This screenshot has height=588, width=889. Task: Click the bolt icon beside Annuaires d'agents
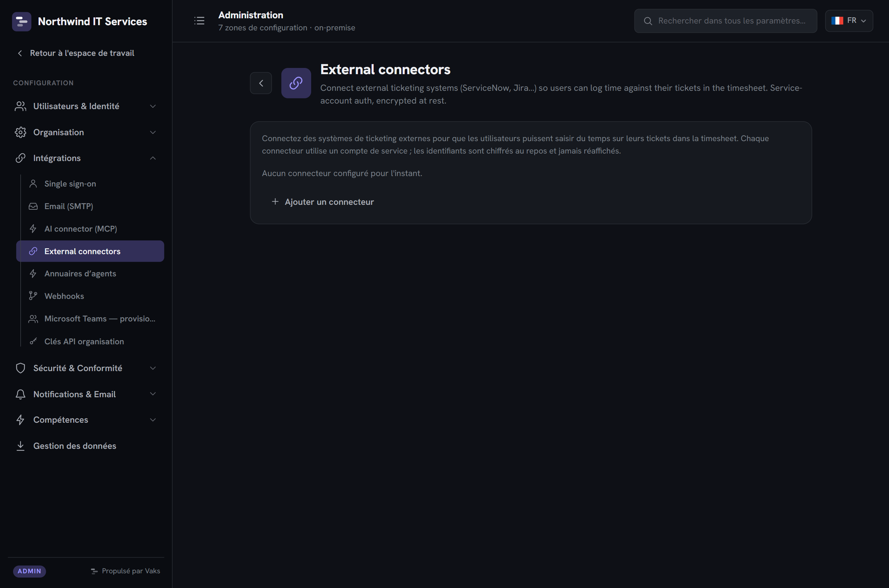pyautogui.click(x=33, y=274)
